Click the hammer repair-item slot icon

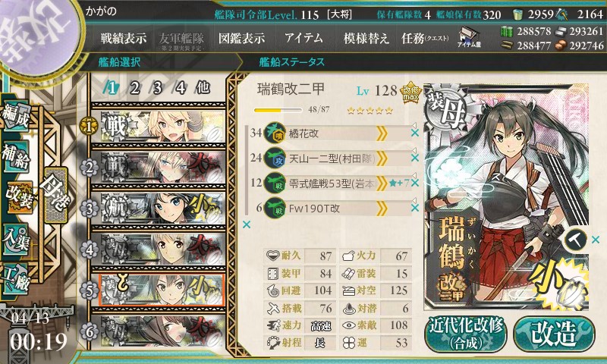click(x=576, y=240)
